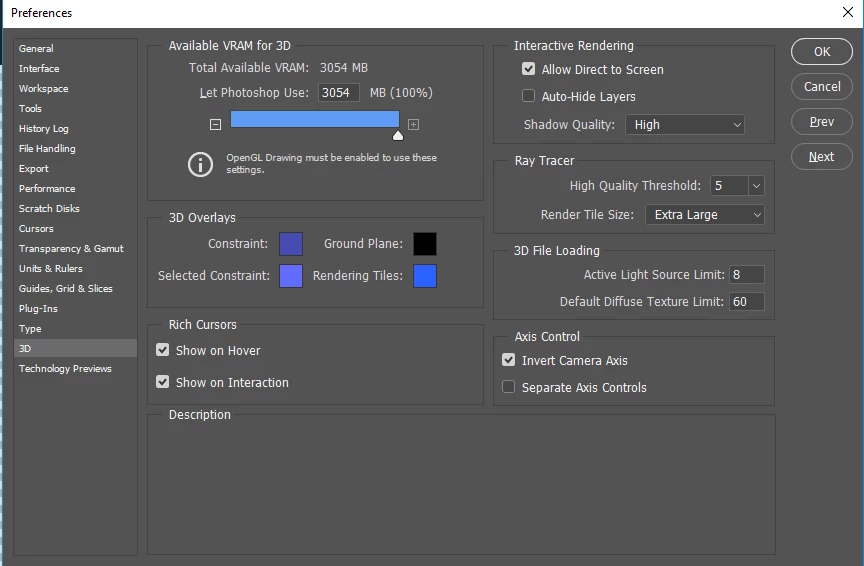The width and height of the screenshot is (864, 566).
Task: Click the High Quality Threshold value field
Action: click(730, 186)
